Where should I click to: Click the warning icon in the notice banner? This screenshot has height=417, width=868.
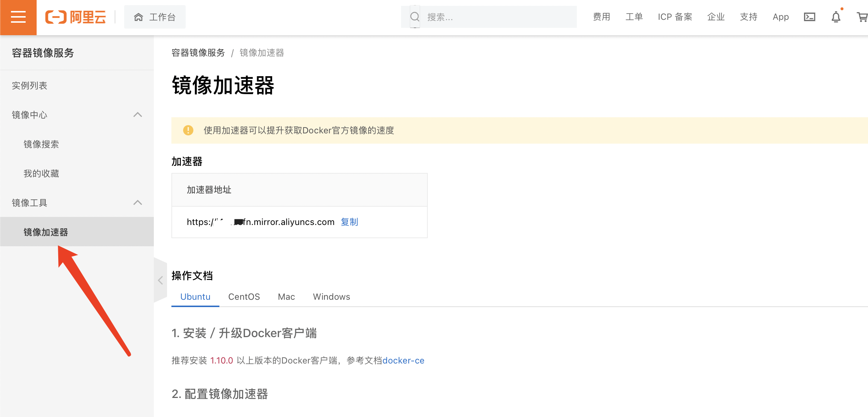coord(188,130)
